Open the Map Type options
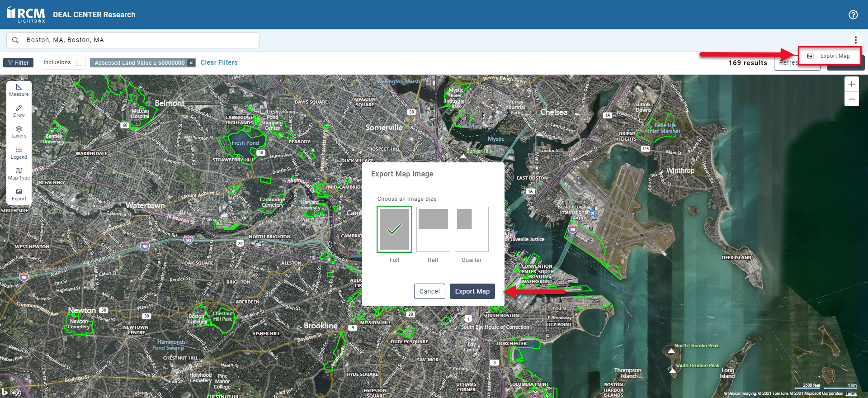This screenshot has height=398, width=868. click(19, 174)
